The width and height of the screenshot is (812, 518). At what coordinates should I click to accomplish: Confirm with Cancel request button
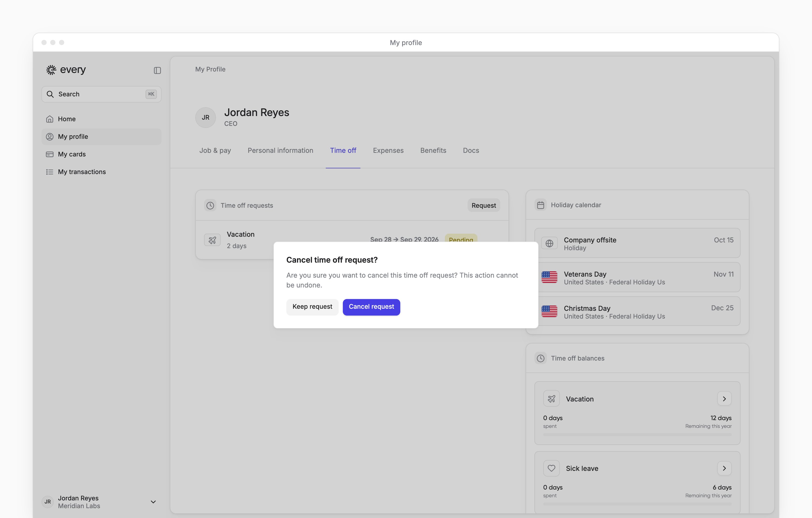(371, 307)
